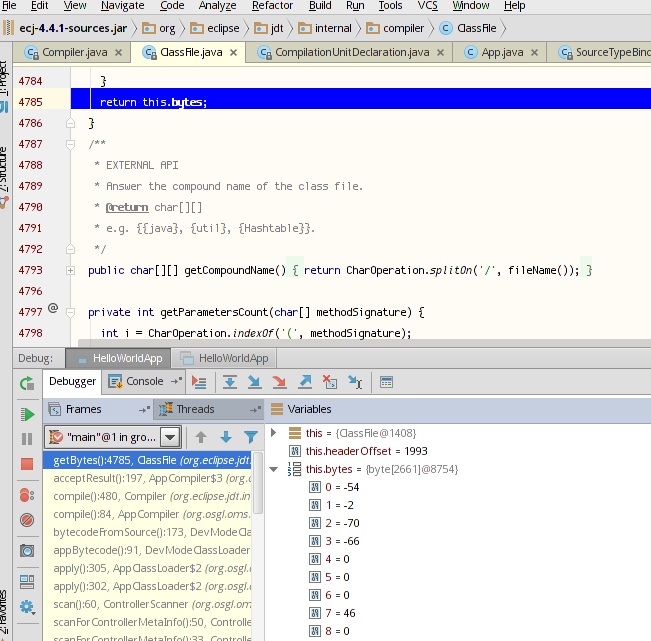The width and height of the screenshot is (651, 641).
Task: Collapse Javadoc fold at line 4787
Action: coord(71,144)
